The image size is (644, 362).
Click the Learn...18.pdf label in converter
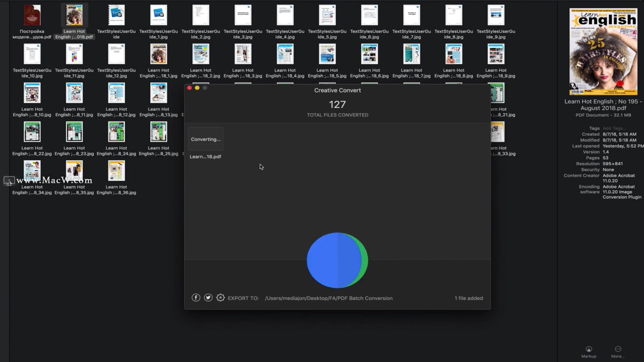pyautogui.click(x=205, y=157)
